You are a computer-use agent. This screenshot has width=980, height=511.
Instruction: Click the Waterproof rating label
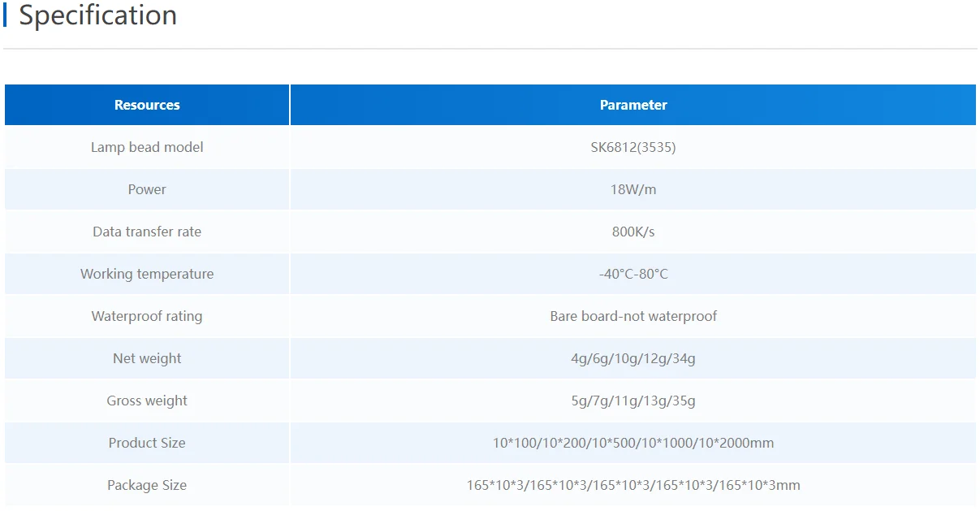coord(147,316)
